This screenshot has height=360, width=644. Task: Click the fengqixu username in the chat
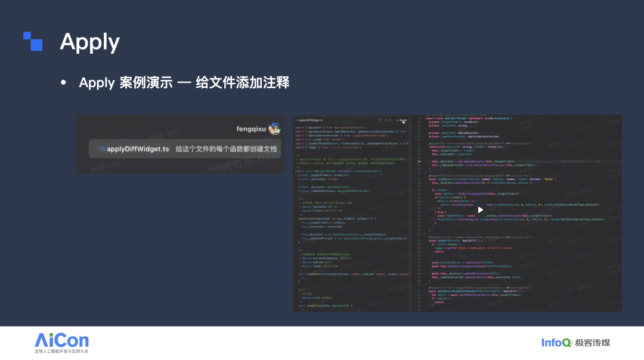[251, 129]
